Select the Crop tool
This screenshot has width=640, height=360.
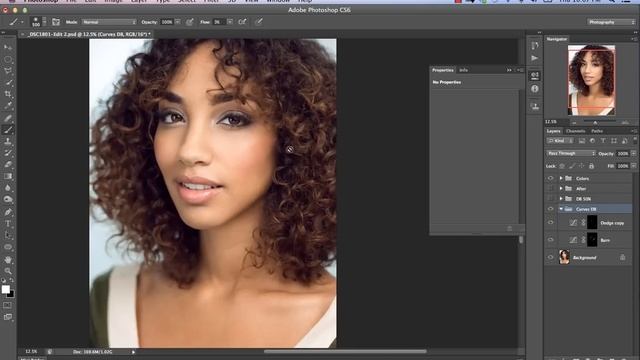tap(8, 94)
